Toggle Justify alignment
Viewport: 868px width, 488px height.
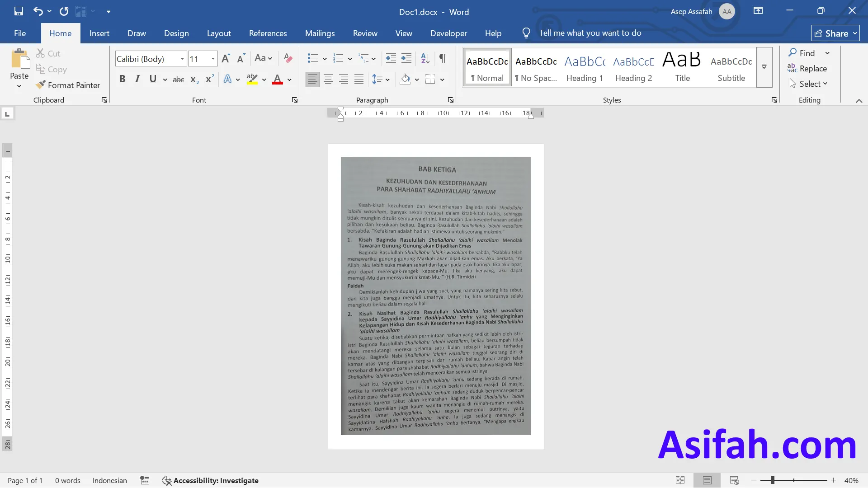[x=359, y=80]
